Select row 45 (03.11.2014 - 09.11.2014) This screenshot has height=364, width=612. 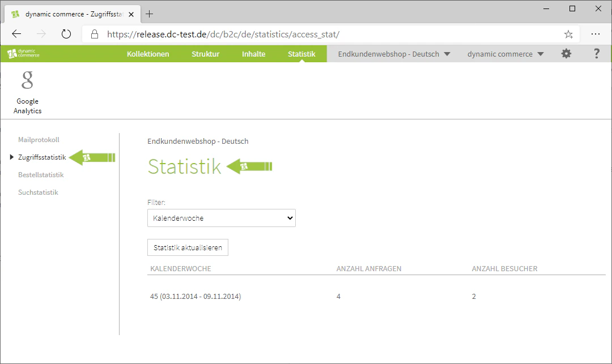click(376, 297)
